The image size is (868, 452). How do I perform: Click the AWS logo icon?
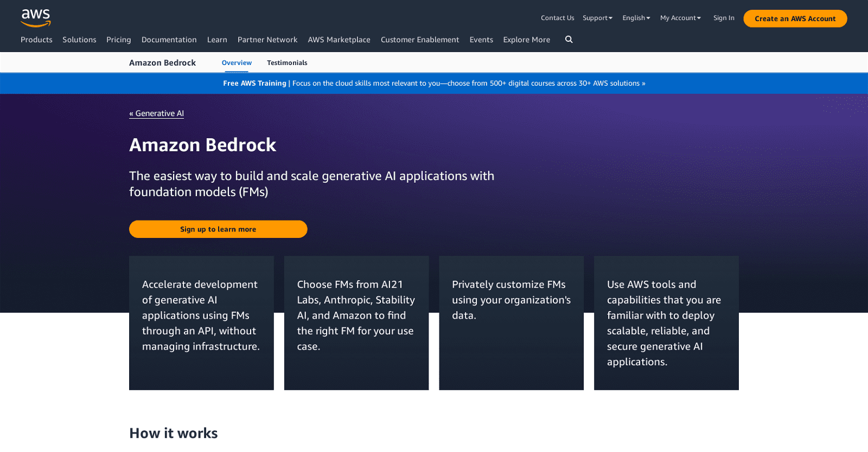point(36,18)
